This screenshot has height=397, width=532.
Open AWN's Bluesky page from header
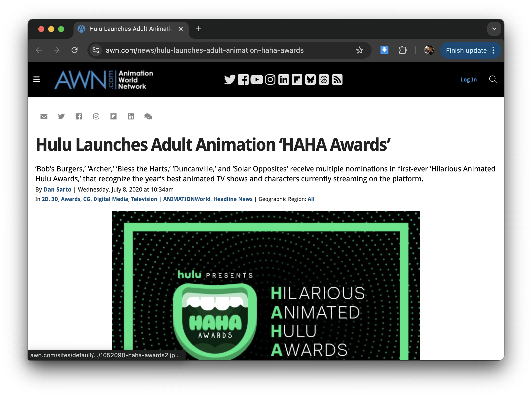310,79
